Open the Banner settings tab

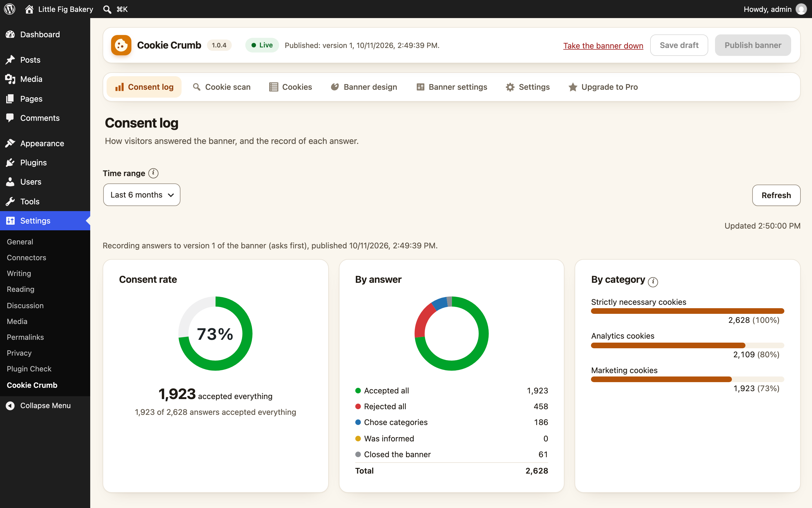pyautogui.click(x=452, y=87)
